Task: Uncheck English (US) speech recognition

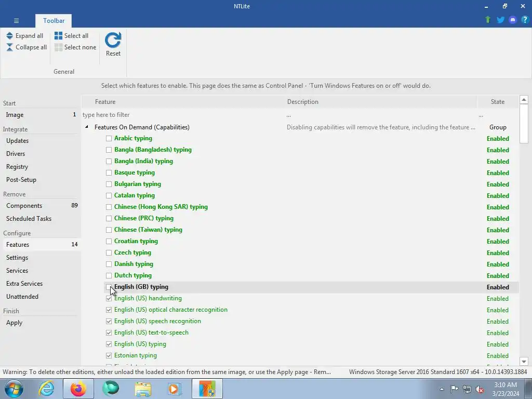Action: tap(109, 321)
